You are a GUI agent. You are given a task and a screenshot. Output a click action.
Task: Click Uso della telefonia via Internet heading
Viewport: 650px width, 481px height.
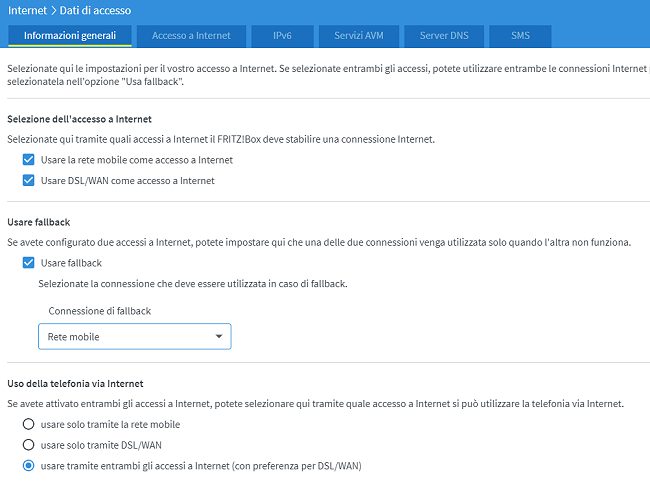click(x=75, y=384)
